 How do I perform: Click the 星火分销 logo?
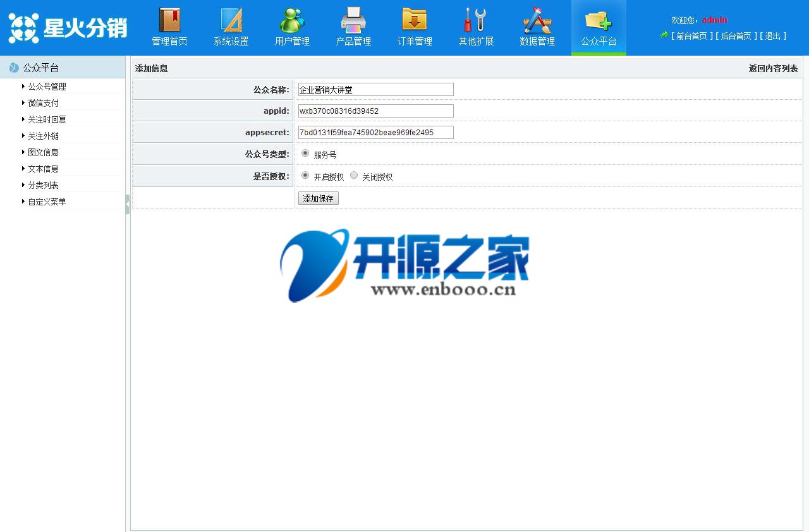click(68, 28)
